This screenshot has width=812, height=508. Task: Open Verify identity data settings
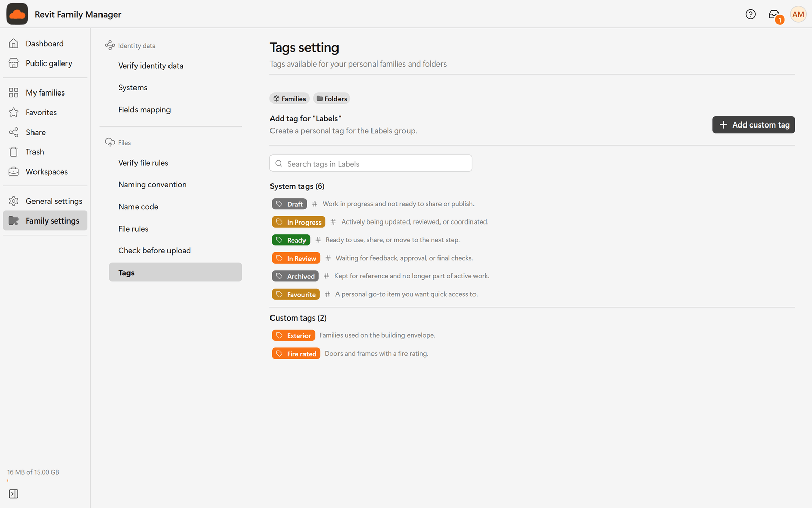click(x=175, y=66)
